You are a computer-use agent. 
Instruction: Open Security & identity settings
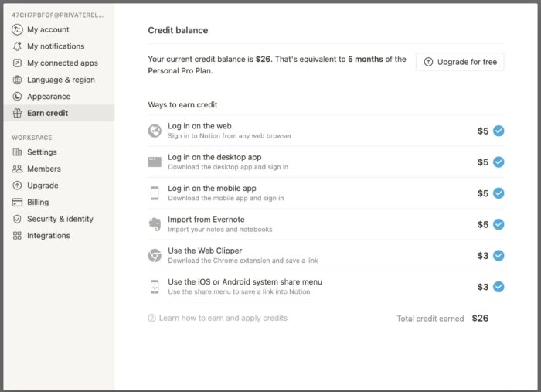coord(60,219)
